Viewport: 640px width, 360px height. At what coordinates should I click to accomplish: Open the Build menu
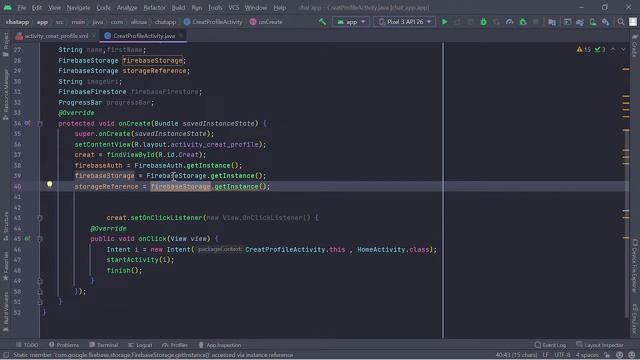pyautogui.click(x=178, y=8)
